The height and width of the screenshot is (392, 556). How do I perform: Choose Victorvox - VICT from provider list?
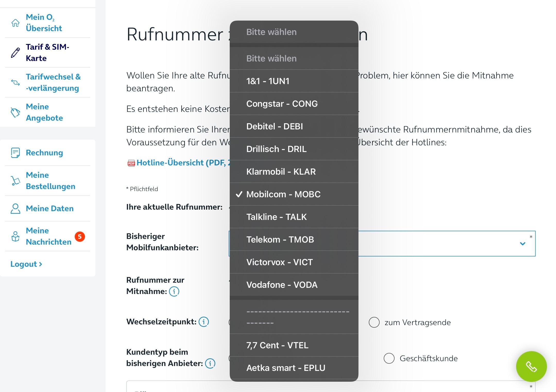coord(294,262)
